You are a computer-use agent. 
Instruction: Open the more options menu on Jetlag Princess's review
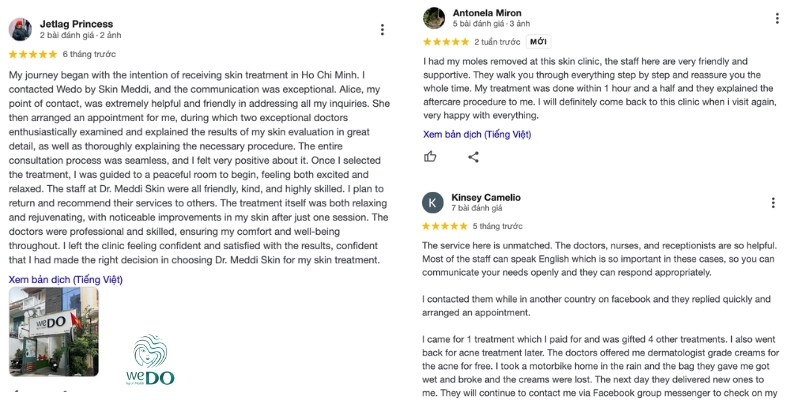[x=382, y=30]
